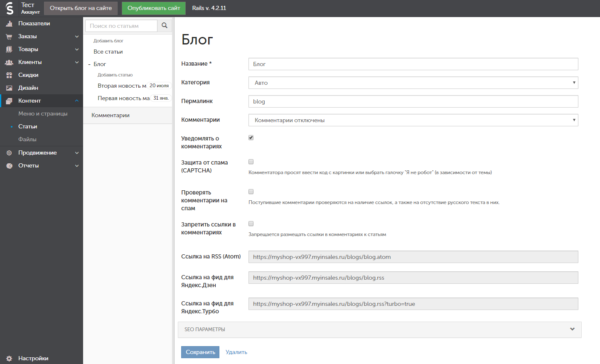Click the Удалить link

tap(236, 352)
